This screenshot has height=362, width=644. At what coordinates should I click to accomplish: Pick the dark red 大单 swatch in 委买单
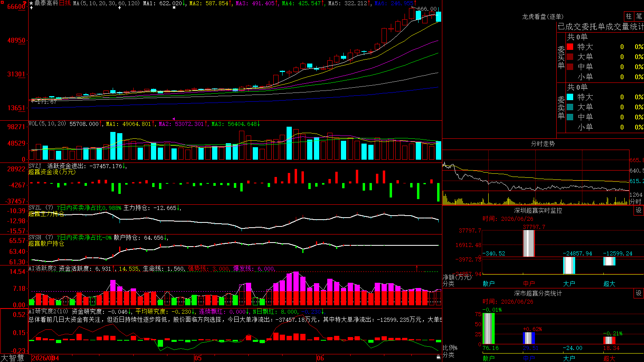(x=570, y=57)
